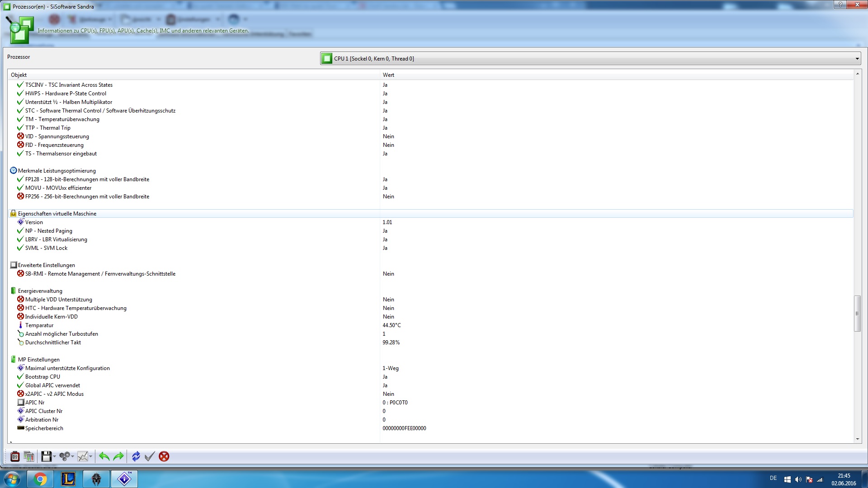Viewport: 868px width, 488px height.
Task: Select the Eigenschaften virtuelle Maschine row
Action: (57, 214)
